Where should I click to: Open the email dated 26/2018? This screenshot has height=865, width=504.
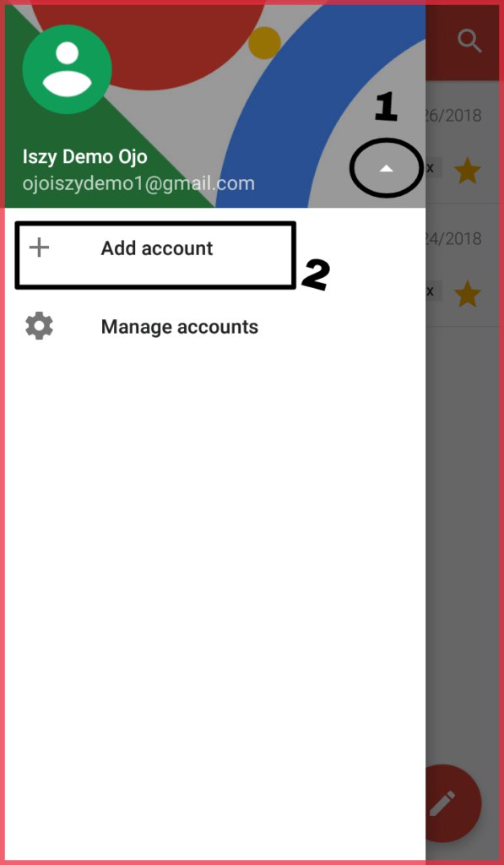465,142
